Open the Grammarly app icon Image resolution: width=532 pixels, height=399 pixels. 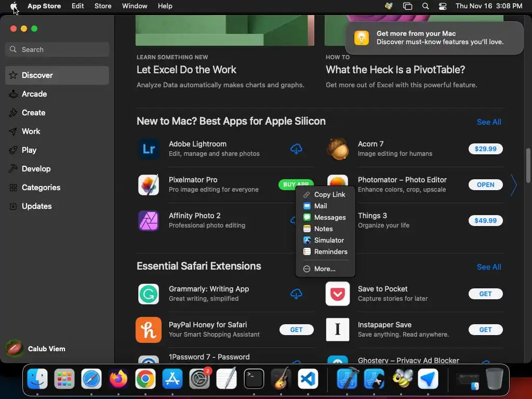click(149, 294)
